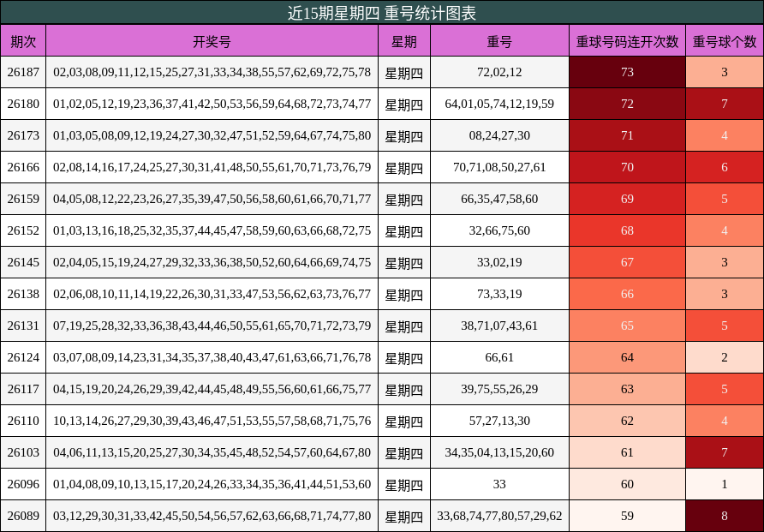Click the 重球号码连开次数 column header
This screenshot has width=764, height=532.
[x=627, y=41]
